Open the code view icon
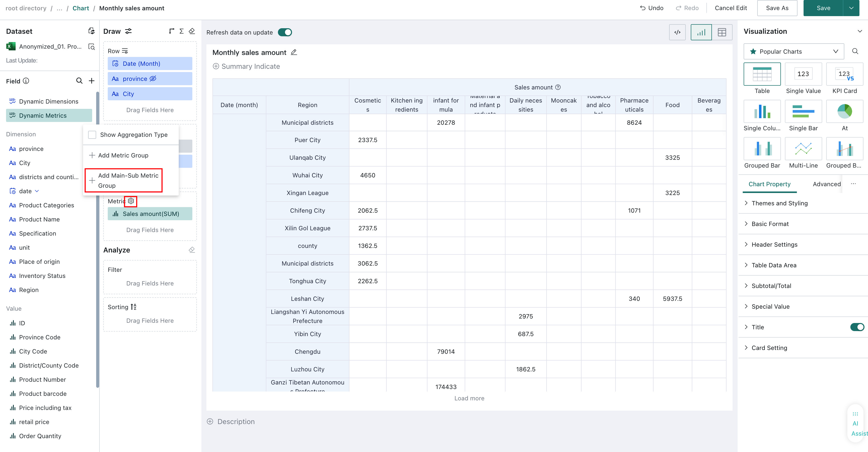Screen dimensions: 868x452 coord(677,33)
